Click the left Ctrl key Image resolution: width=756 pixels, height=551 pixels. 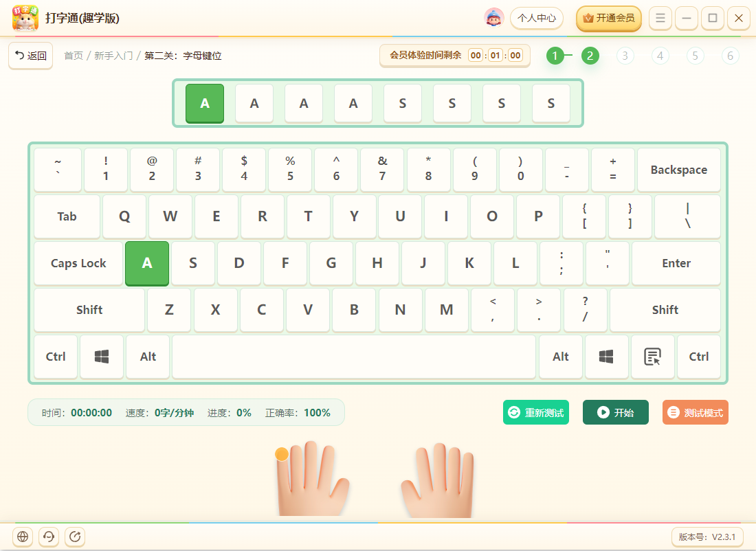click(56, 357)
